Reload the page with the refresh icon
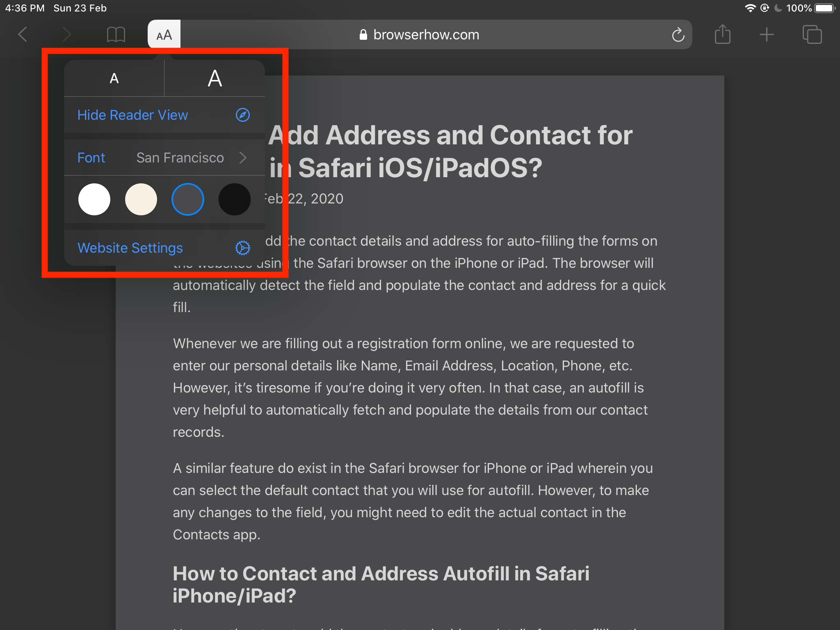840x630 pixels. click(x=678, y=35)
